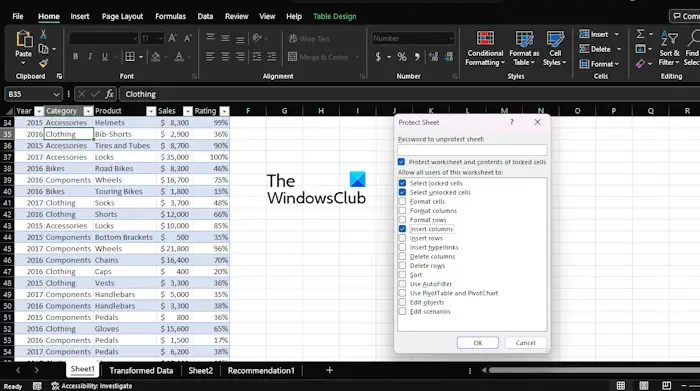
Task: Toggle Protect worksheet and contents checkbox
Action: tap(401, 162)
